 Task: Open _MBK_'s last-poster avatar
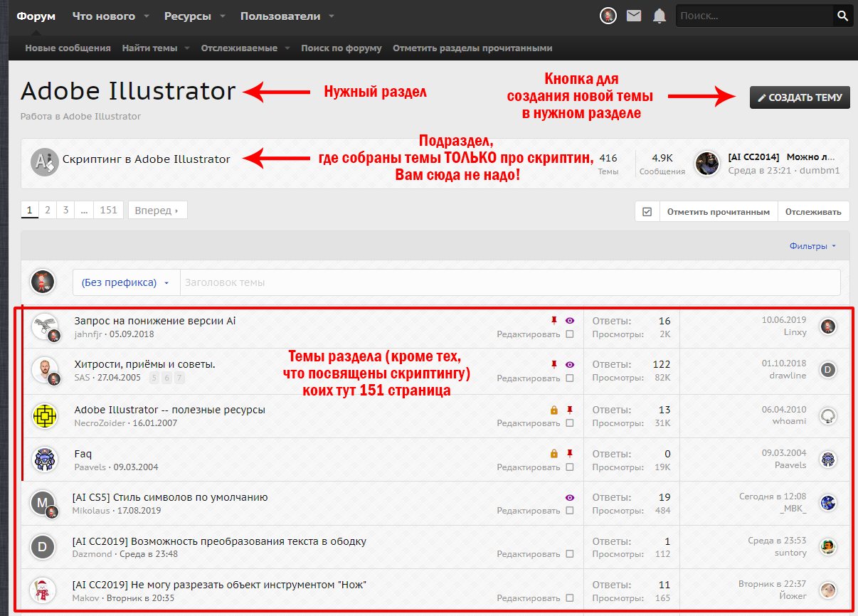[827, 503]
